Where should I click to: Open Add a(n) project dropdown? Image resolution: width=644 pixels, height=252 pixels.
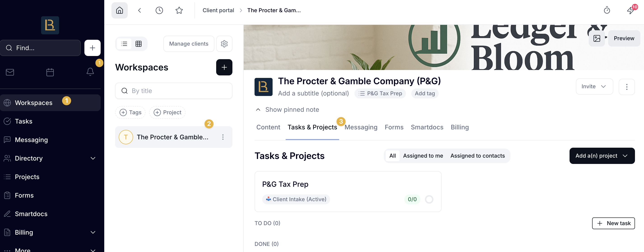pyautogui.click(x=602, y=156)
